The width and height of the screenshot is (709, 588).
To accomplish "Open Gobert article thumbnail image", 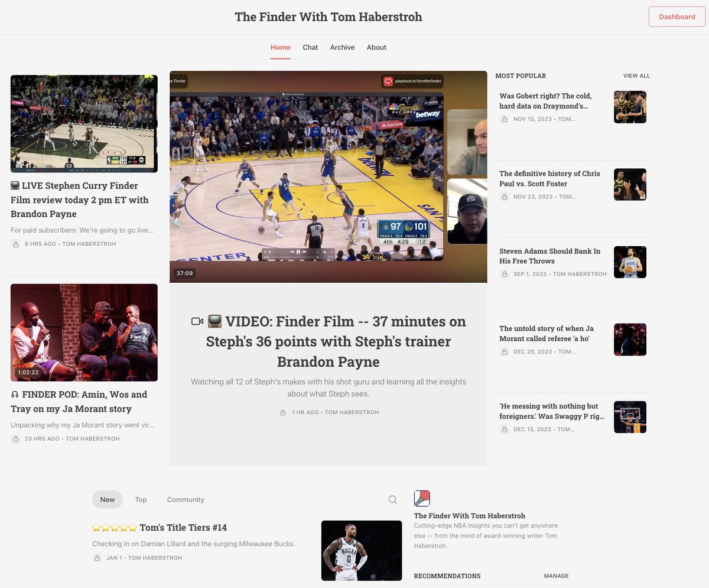I will (x=630, y=107).
